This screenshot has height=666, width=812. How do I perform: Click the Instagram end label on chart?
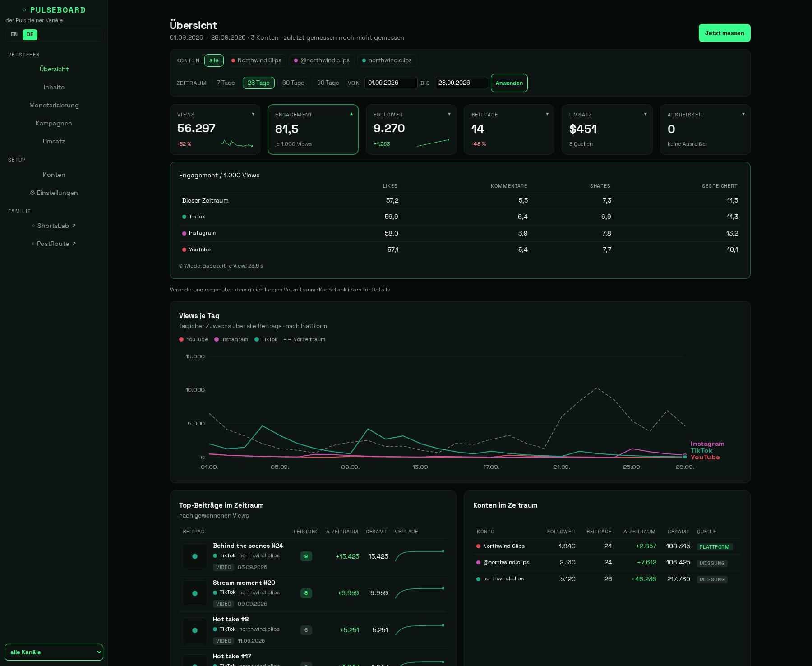coord(707,444)
